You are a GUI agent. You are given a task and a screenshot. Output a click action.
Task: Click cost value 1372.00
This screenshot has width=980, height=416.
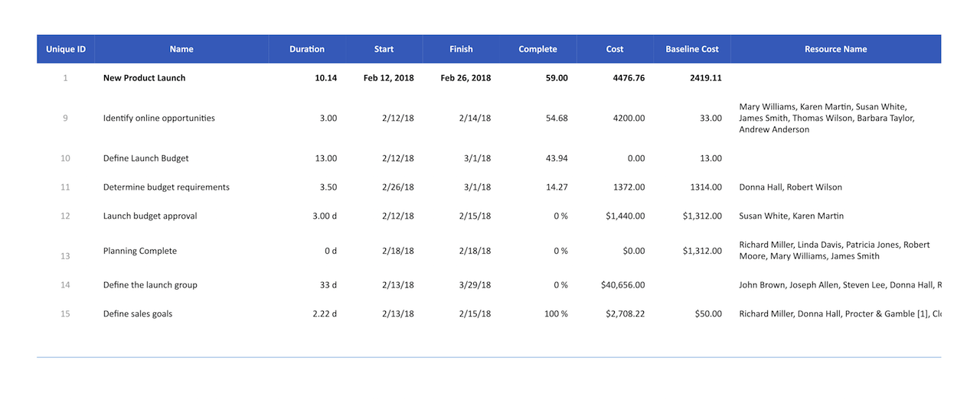(629, 187)
